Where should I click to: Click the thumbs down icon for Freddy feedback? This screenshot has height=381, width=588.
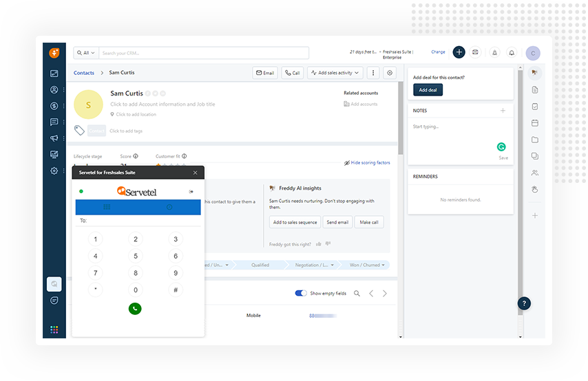point(328,244)
